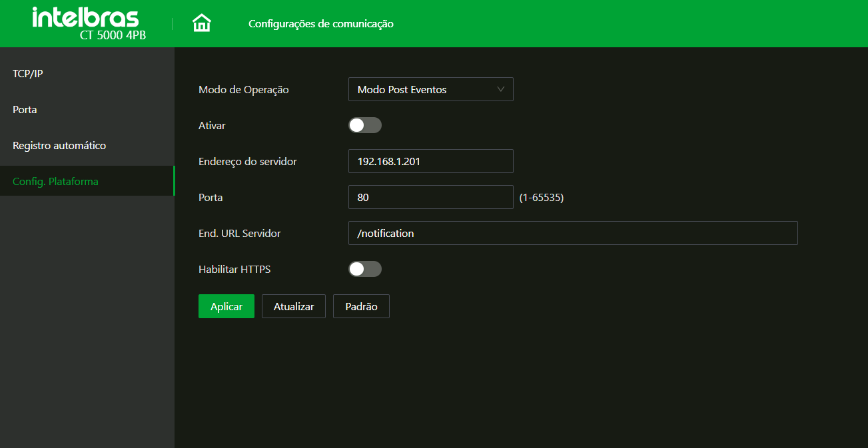Image resolution: width=868 pixels, height=448 pixels.
Task: Click the Modo de Operação label
Action: coord(244,90)
